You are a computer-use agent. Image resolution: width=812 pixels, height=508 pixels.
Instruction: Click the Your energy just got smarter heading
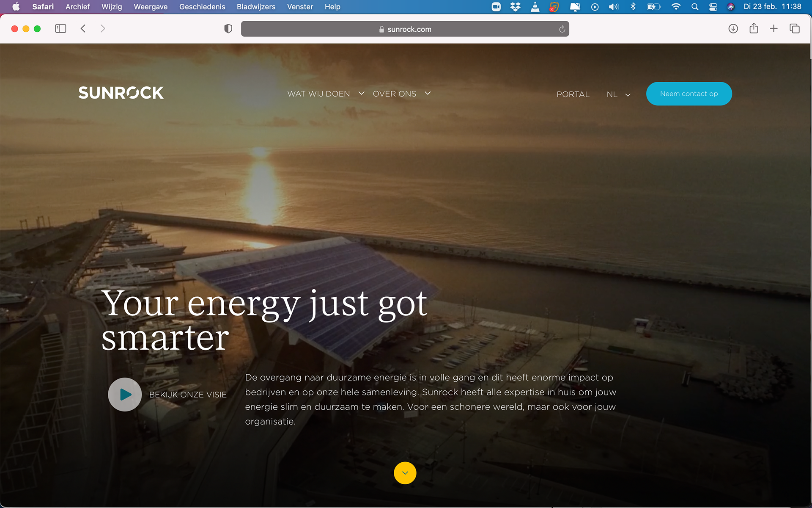[x=264, y=320]
